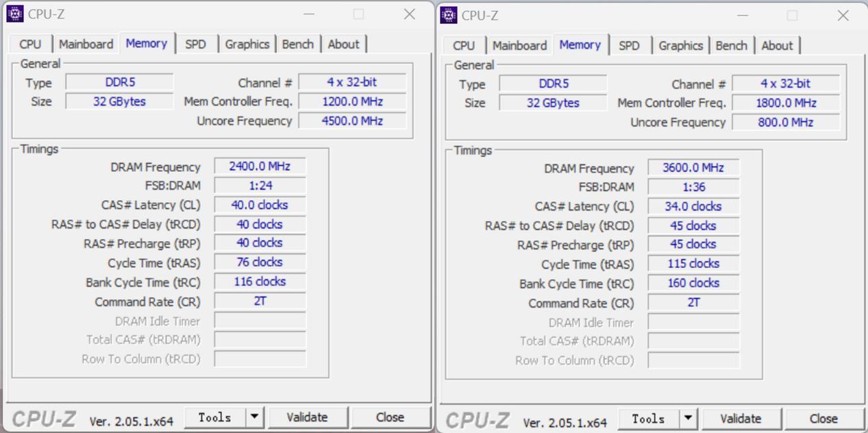Image resolution: width=868 pixels, height=433 pixels.
Task: Click the Channel # field showing 4 x 32-bit
Action: 351,81
